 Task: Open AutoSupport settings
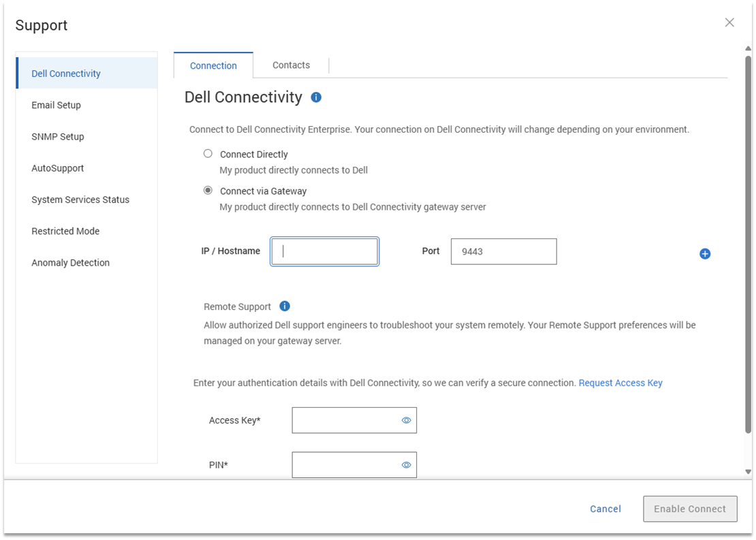(58, 168)
